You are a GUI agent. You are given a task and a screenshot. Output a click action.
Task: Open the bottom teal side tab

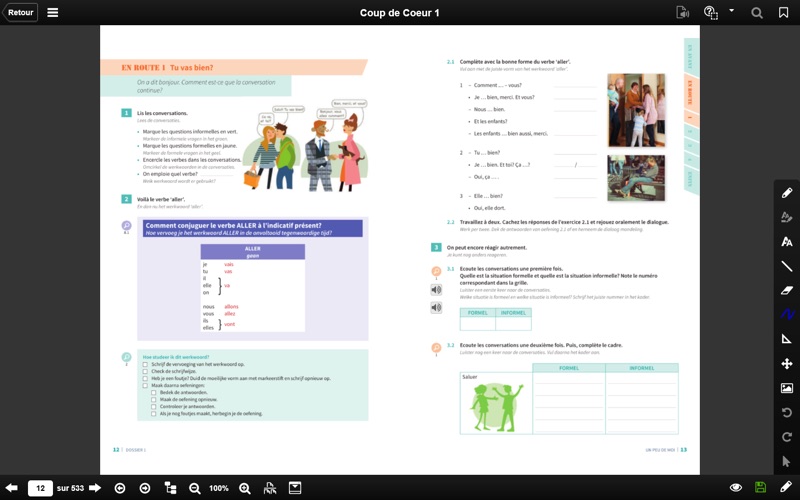click(x=691, y=180)
